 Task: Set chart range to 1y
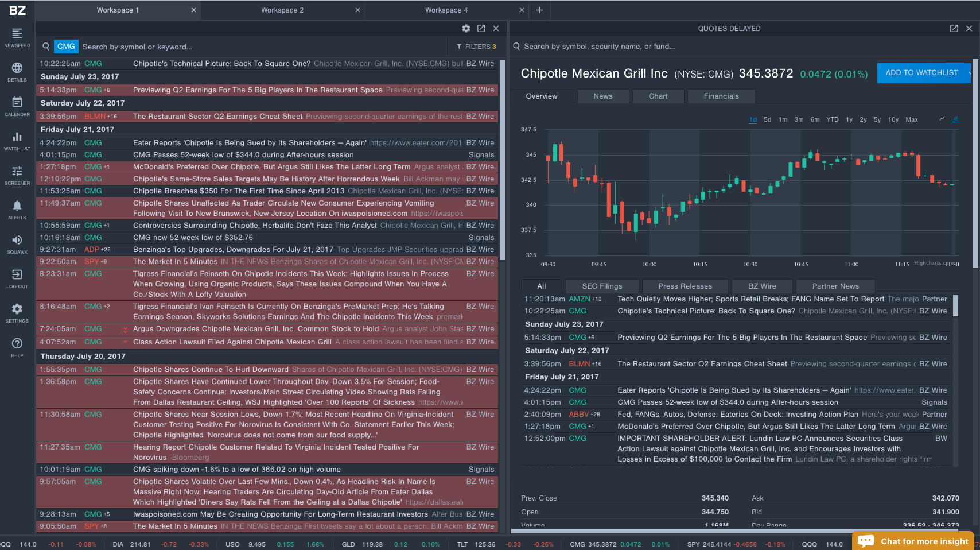pyautogui.click(x=849, y=120)
